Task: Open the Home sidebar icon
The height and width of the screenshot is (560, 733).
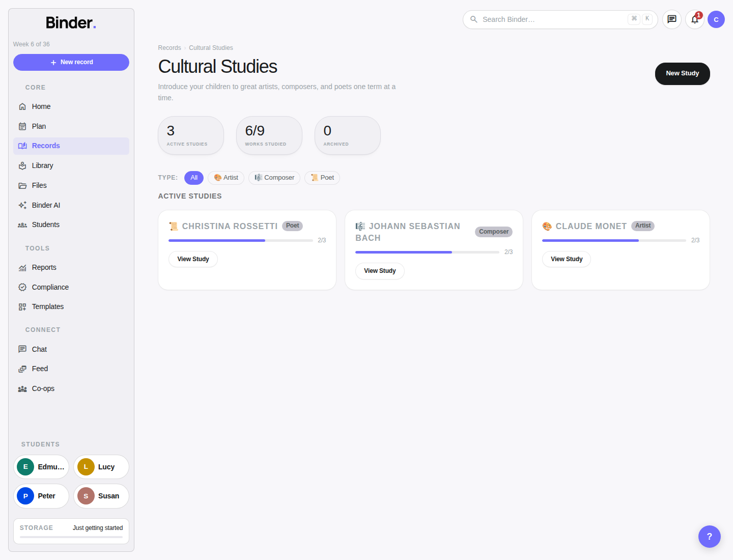Action: point(22,106)
